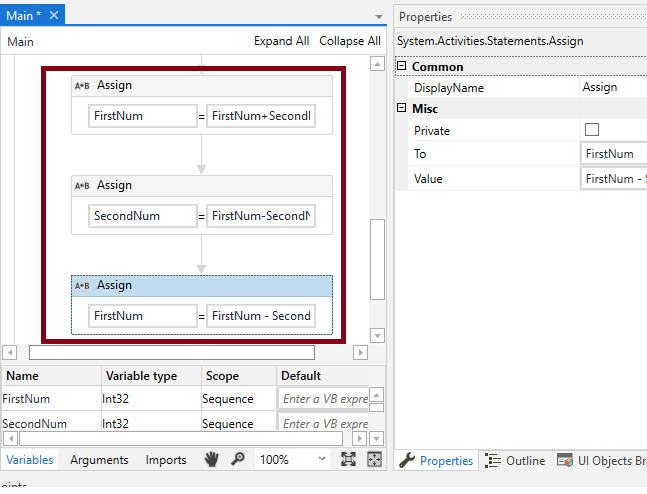The width and height of the screenshot is (647, 494).
Task: Open the Imports tab
Action: point(166,460)
